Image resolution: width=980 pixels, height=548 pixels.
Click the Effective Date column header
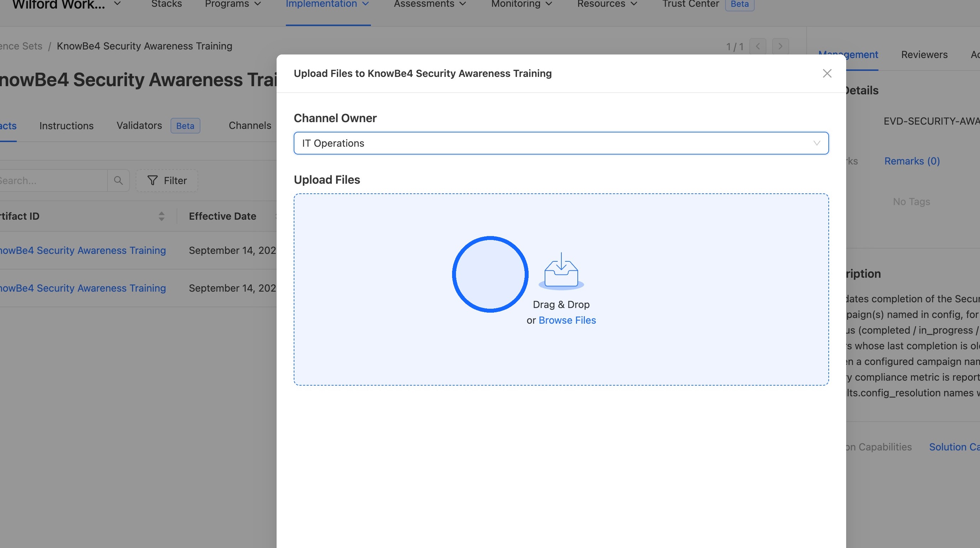pos(222,216)
